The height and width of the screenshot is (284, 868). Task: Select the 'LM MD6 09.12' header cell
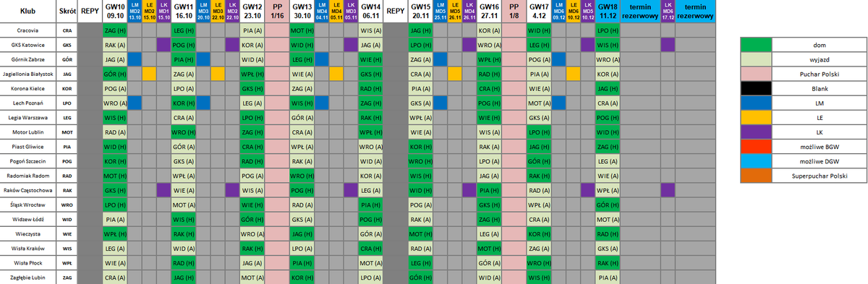(559, 12)
